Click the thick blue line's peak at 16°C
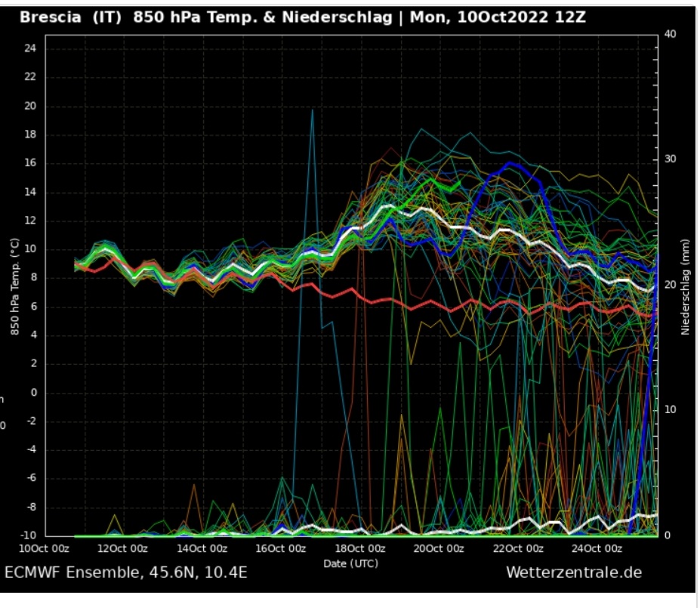700x608 pixels. pos(510,163)
